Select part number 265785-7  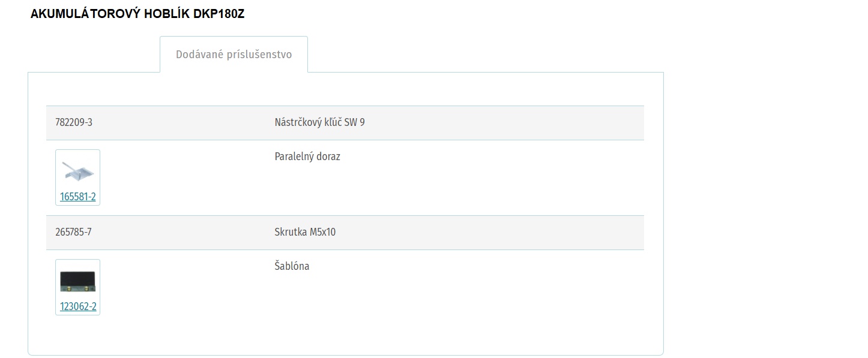point(73,232)
